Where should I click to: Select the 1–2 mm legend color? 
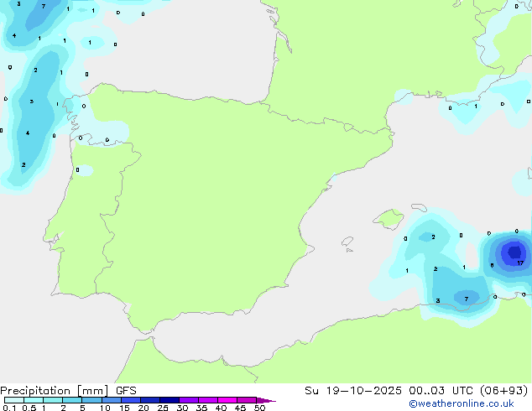53,400
